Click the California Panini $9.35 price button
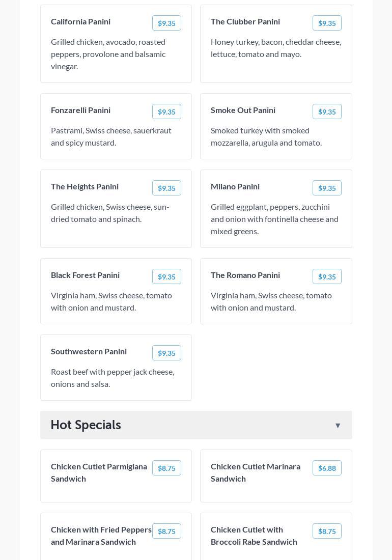This screenshot has height=560, width=392. [166, 23]
